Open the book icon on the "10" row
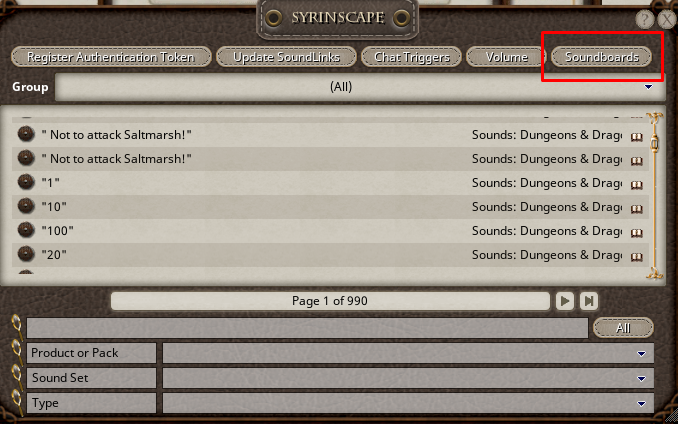678x424 pixels. pyautogui.click(x=636, y=209)
